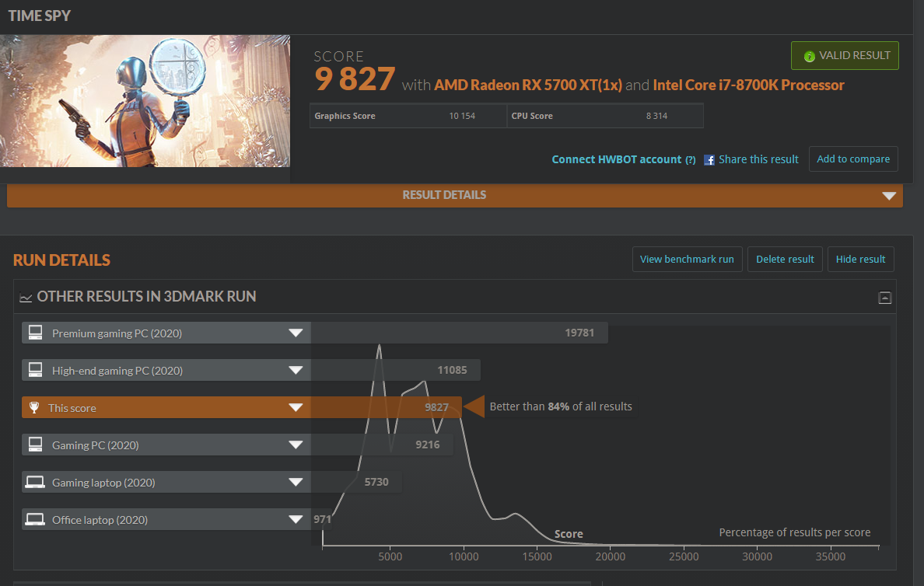The image size is (924, 586).
Task: Click the desktop icon for High-end gaming PC
Action: click(x=35, y=370)
